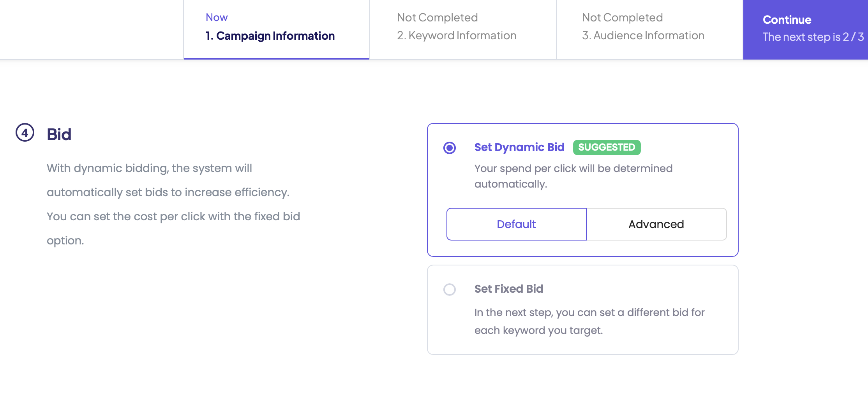Click the empty radio circle beside Set Fixed Bid

coord(450,290)
